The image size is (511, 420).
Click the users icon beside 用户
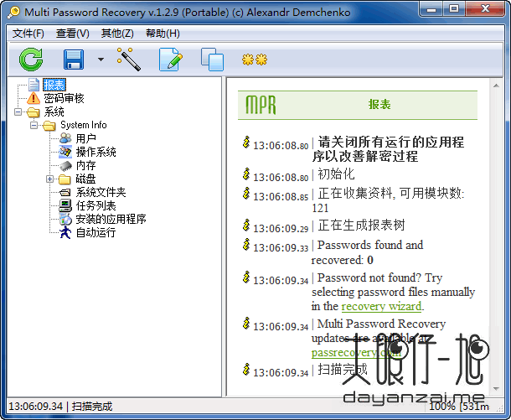65,138
